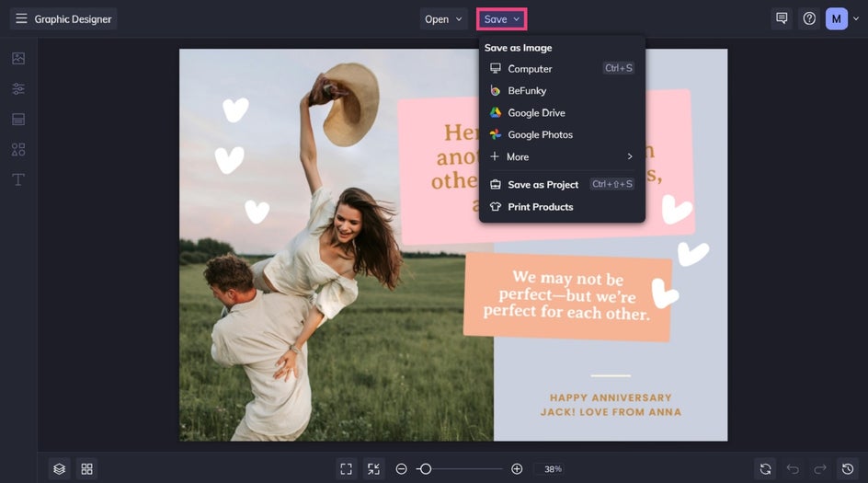Click the fit to screen icon
This screenshot has width=868, height=483.
pyautogui.click(x=346, y=469)
